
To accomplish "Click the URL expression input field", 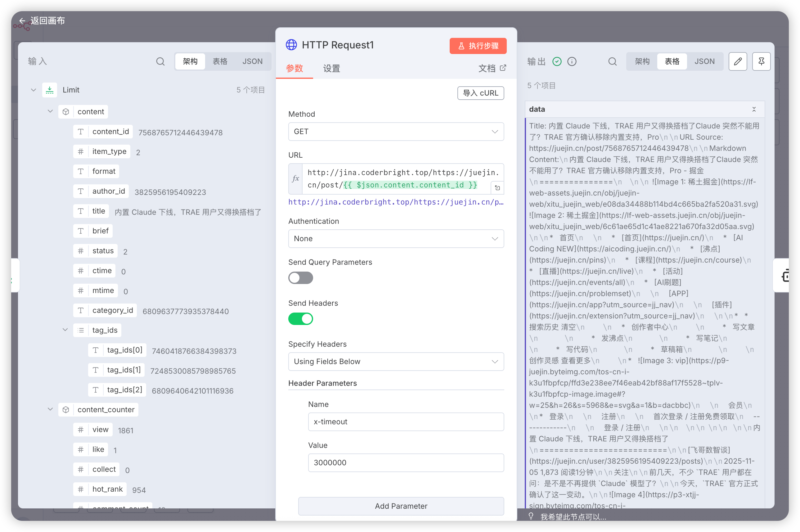I will pos(402,179).
